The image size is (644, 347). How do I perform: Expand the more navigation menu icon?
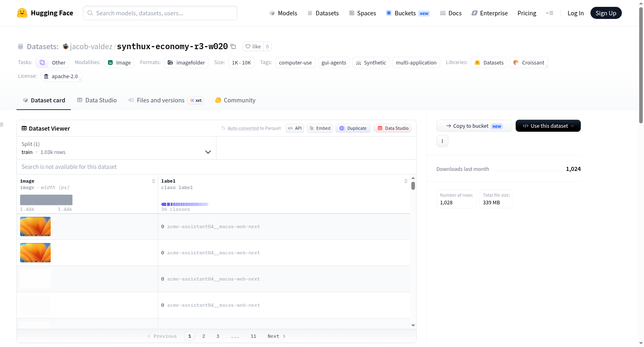tap(549, 13)
